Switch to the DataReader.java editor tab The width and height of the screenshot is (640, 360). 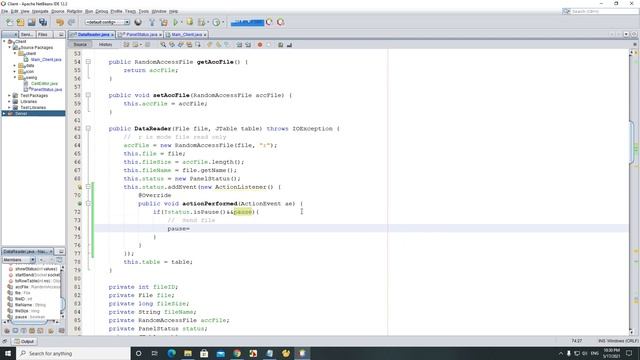pos(91,35)
